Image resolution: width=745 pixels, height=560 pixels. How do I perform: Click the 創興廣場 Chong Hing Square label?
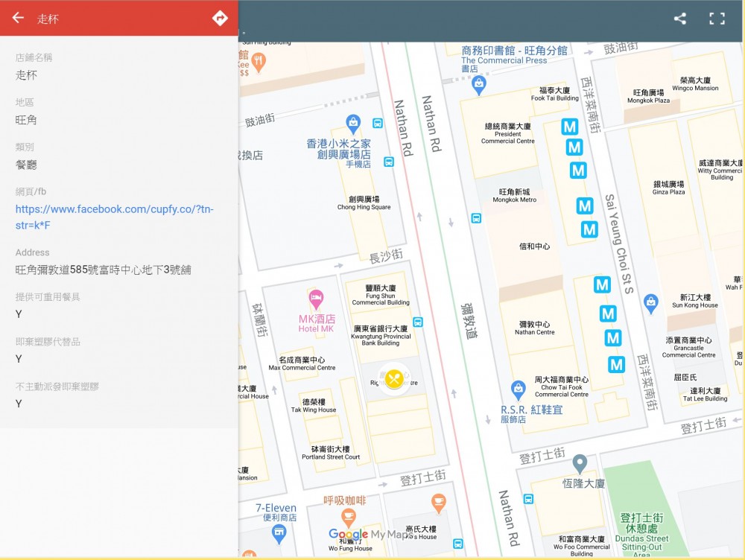[364, 203]
